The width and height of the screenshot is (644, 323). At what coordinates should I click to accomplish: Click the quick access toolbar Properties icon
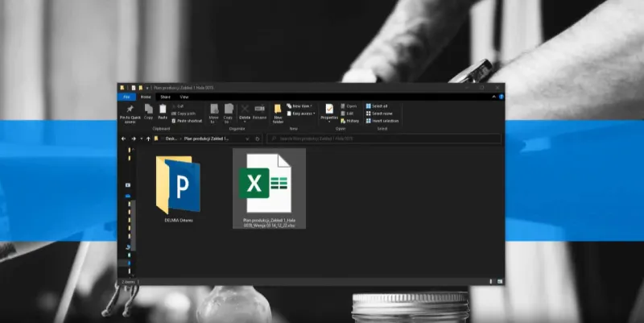134,88
